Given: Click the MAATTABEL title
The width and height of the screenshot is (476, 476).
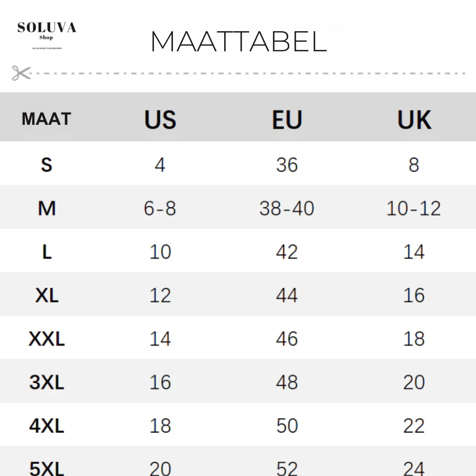Looking at the screenshot, I should 239,41.
